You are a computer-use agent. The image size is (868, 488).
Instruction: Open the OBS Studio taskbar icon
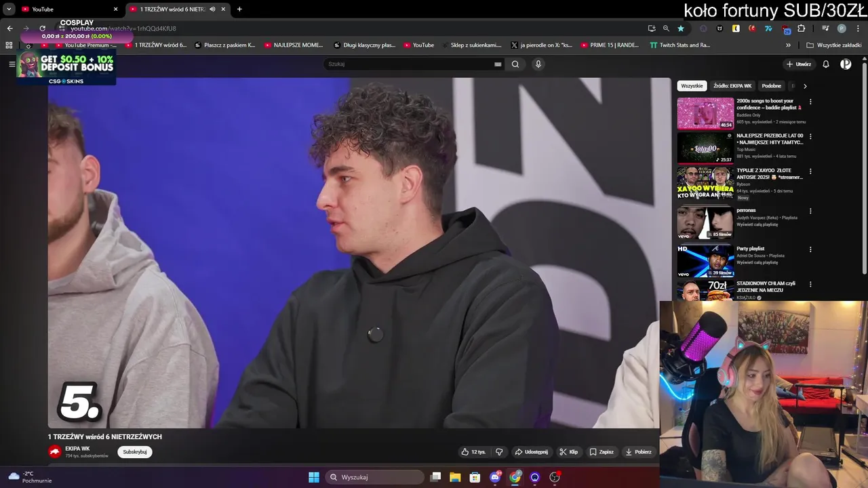click(555, 477)
